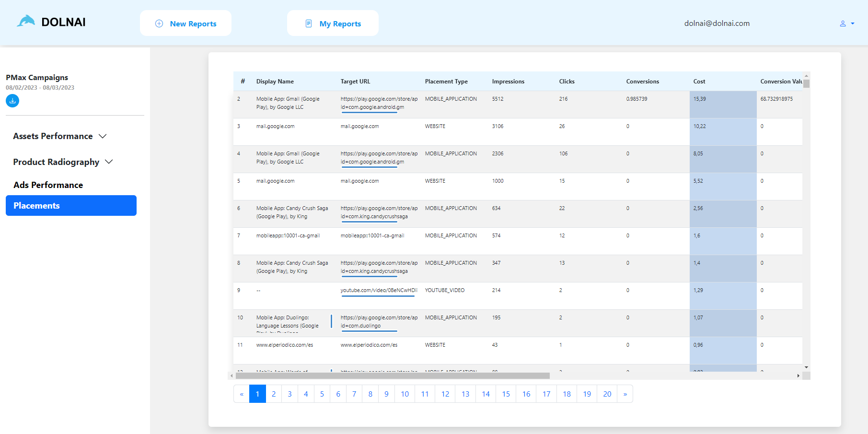Click the cost value 15,39

click(x=699, y=99)
